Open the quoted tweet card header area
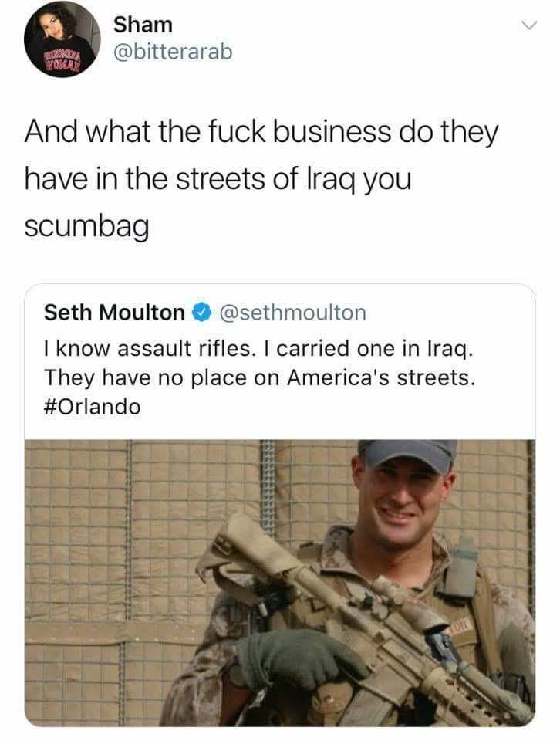 click(x=280, y=313)
